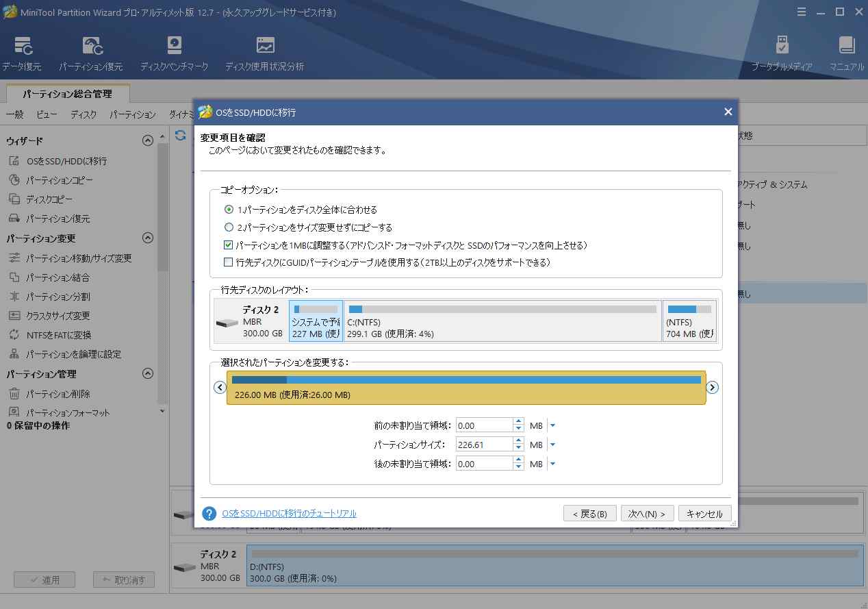Open the MB unit dropdown next to パーティションサイズ
868x609 pixels.
pyautogui.click(x=552, y=444)
